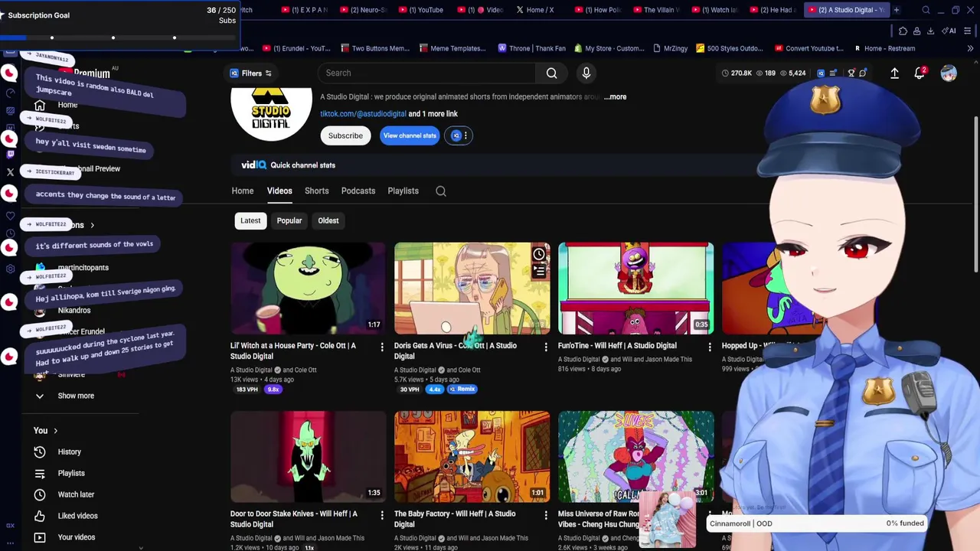Screen dimensions: 980x551
Task: Open the Meme Templates bookmark
Action: point(452,48)
